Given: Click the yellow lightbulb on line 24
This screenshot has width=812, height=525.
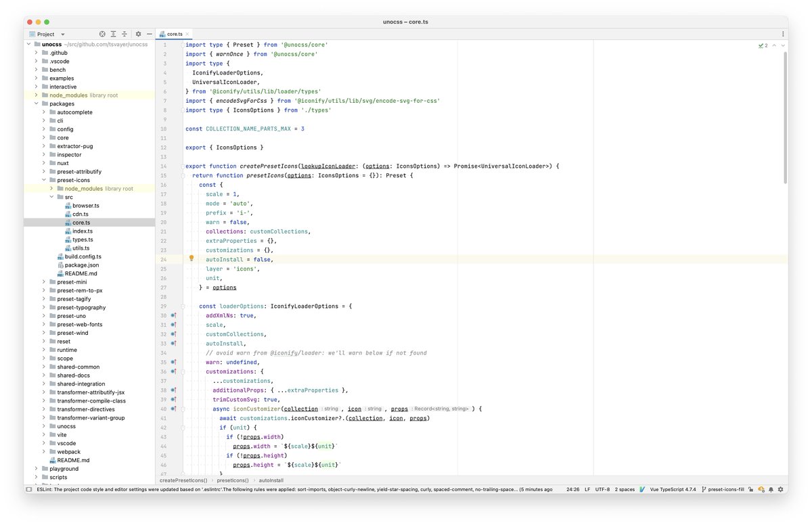Looking at the screenshot, I should 191,258.
